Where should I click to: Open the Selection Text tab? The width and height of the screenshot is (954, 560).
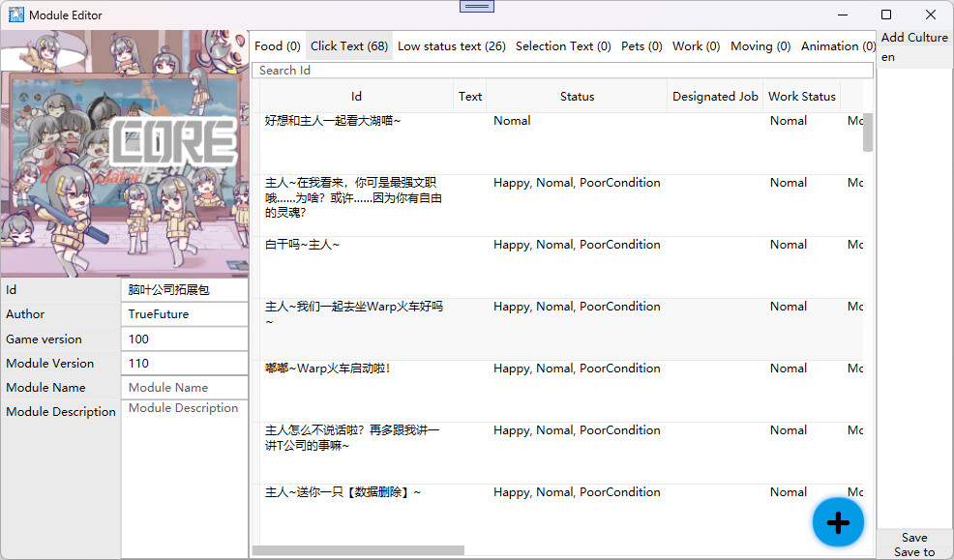click(x=563, y=45)
